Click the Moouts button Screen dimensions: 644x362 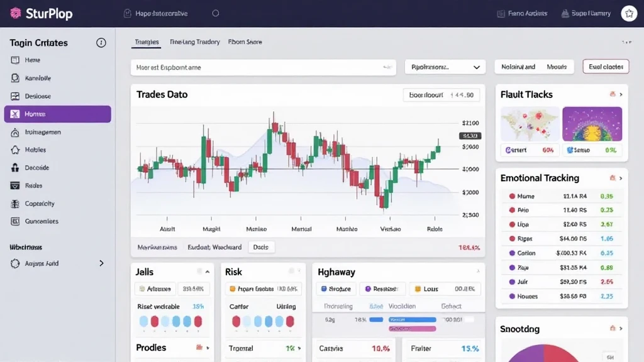(557, 67)
